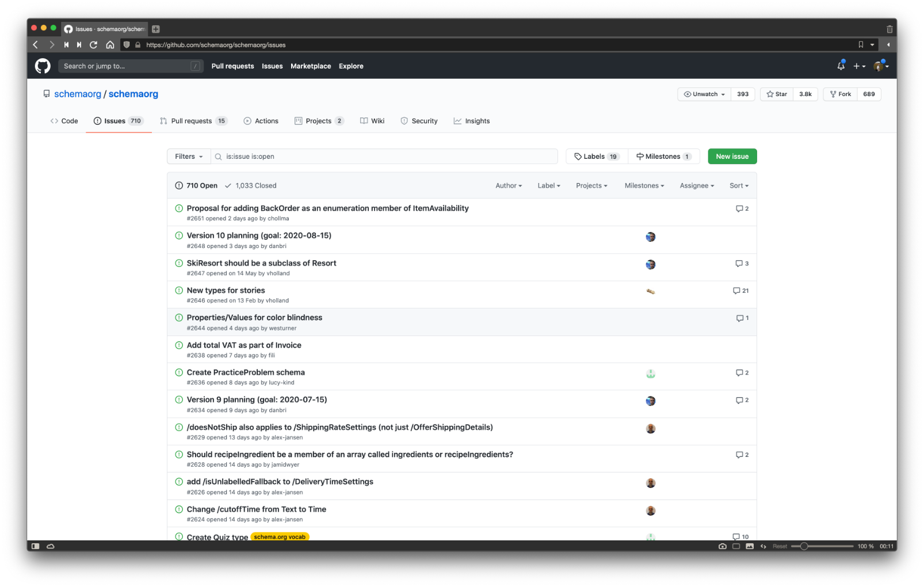924x587 pixels.
Task: Toggle the browser side panel in the status bar
Action: 36,546
